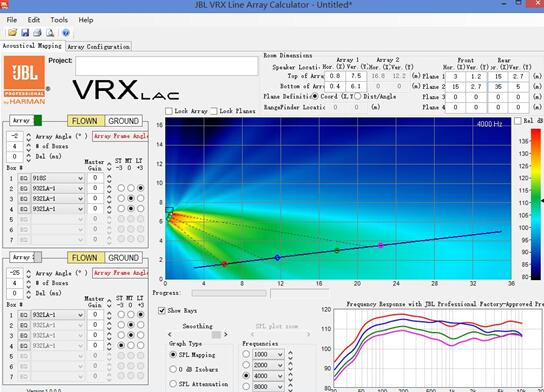
Task: Click the magenta marker on the audience plane
Action: pos(381,245)
